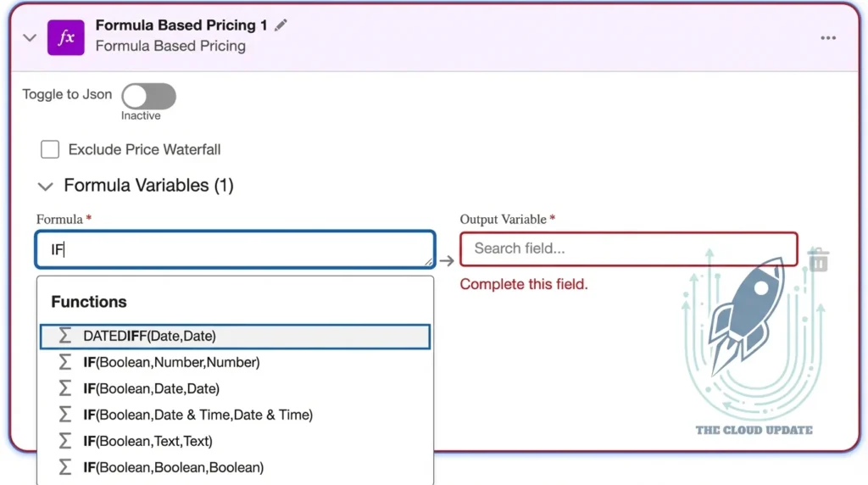Screen dimensions: 868x485
Task: Click the purple fx formula icon
Action: pos(65,37)
